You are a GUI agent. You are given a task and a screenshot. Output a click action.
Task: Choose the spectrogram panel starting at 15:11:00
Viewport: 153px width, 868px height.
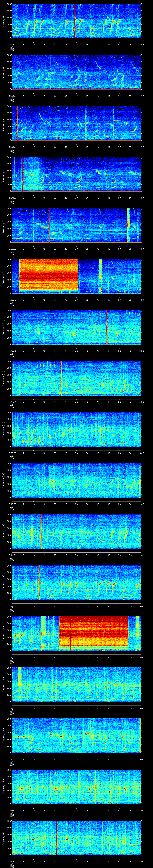[x=77, y=531]
